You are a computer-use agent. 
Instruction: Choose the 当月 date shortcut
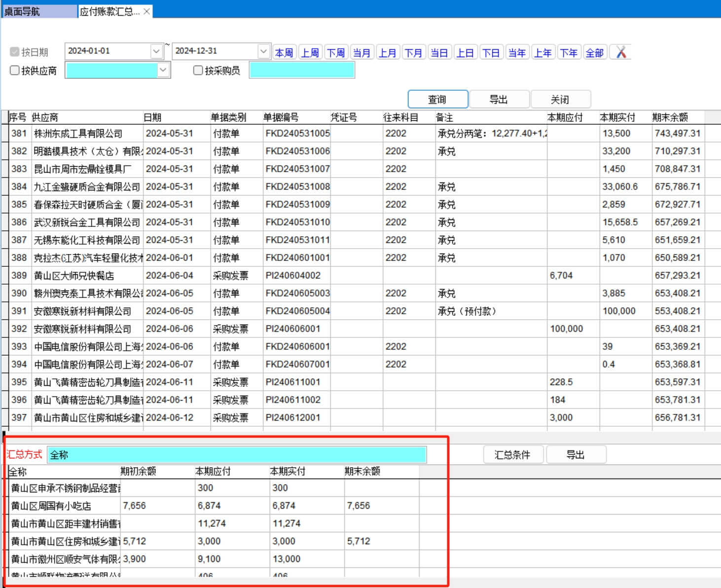click(361, 53)
